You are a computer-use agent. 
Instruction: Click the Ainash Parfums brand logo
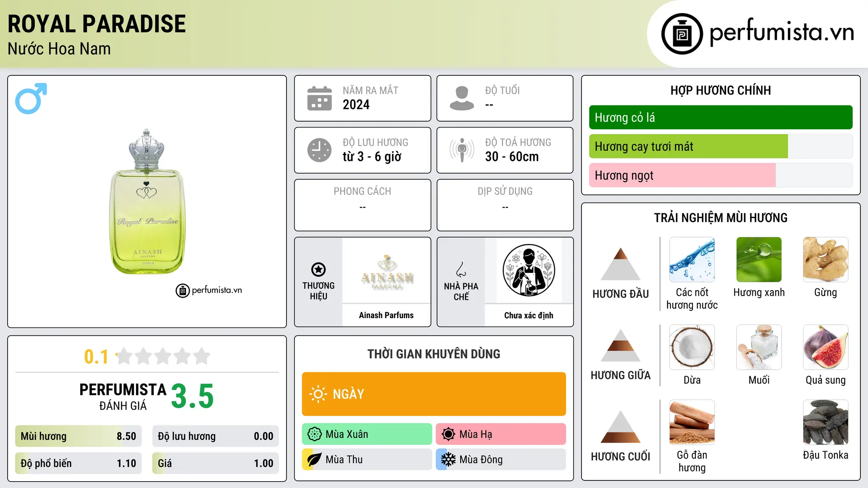coord(387,271)
